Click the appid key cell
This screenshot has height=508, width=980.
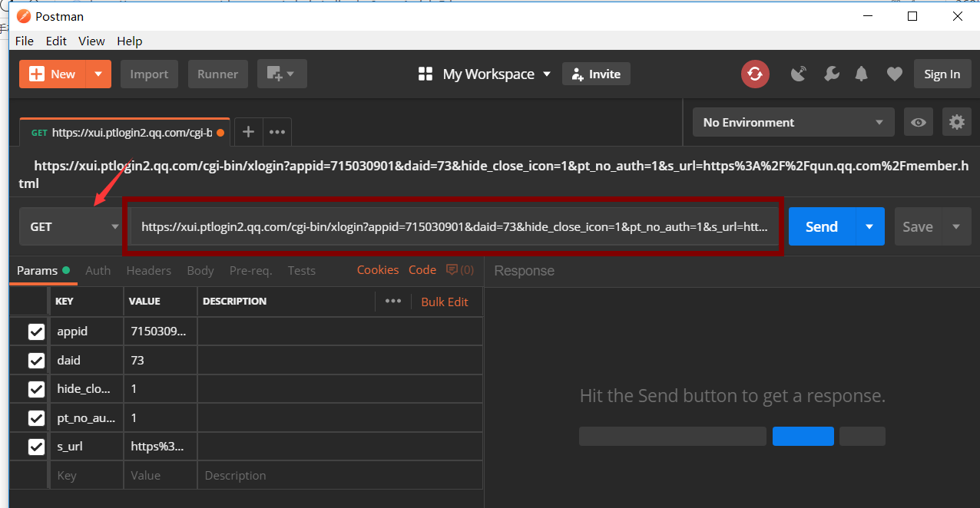tap(87, 332)
